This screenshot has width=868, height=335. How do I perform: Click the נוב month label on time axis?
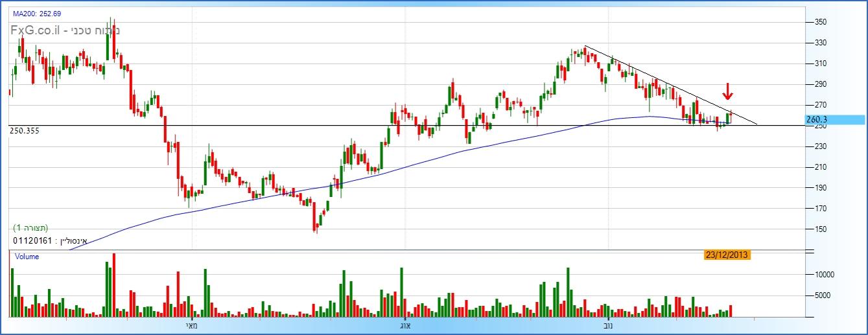click(x=607, y=326)
